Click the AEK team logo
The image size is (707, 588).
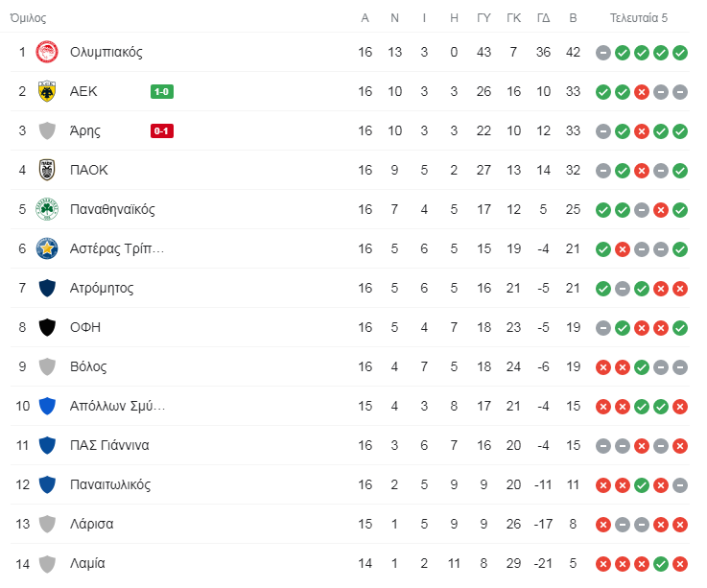pyautogui.click(x=47, y=91)
